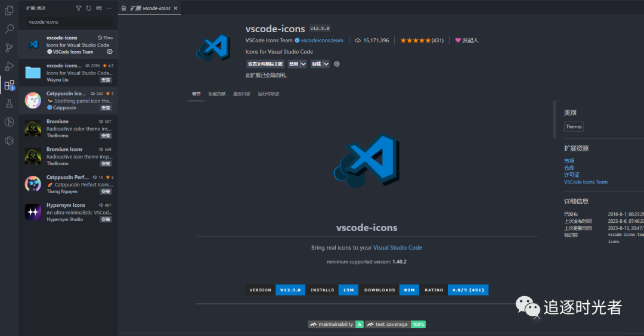Image resolution: width=644 pixels, height=336 pixels.
Task: Click the large vscode-icons logo in header
Action: coord(212,48)
